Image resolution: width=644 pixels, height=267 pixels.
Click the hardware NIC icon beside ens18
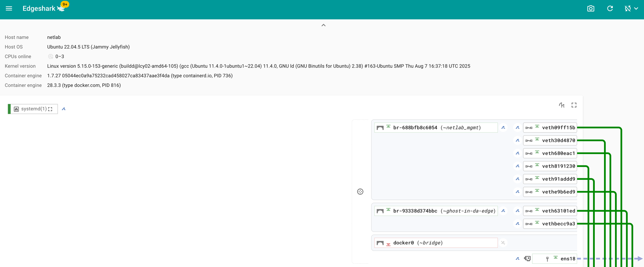[527, 259]
